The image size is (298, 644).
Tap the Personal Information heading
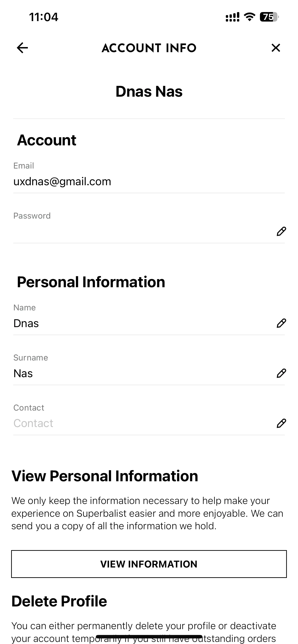pyautogui.click(x=91, y=282)
